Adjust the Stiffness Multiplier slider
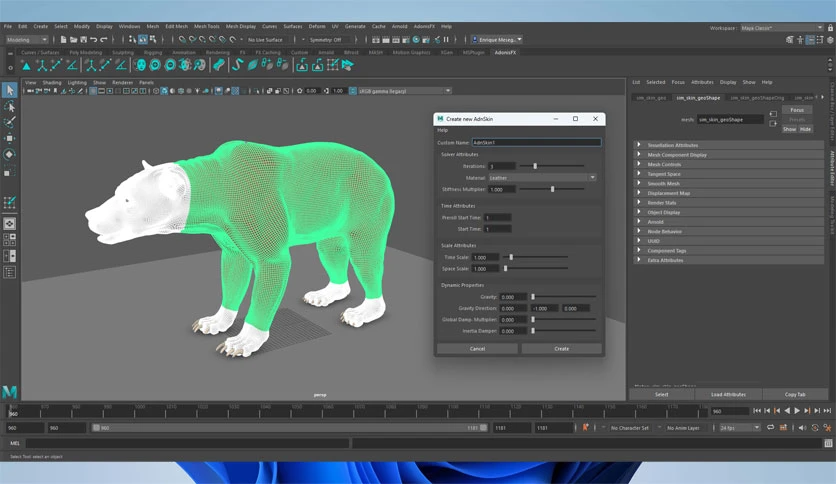The image size is (836, 484). [x=552, y=189]
